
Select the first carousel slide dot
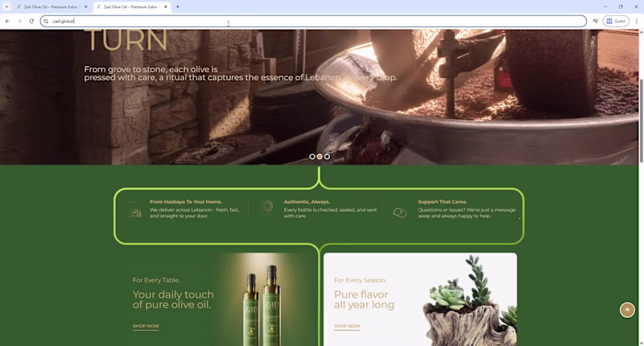point(312,156)
